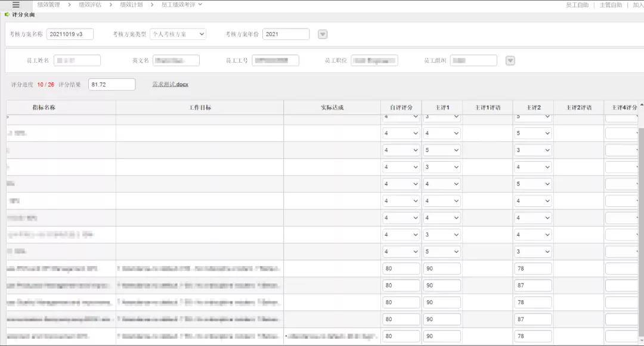Click the scroll-up arrow above the table scrollbar
The height and width of the screenshot is (346, 644).
(641, 106)
